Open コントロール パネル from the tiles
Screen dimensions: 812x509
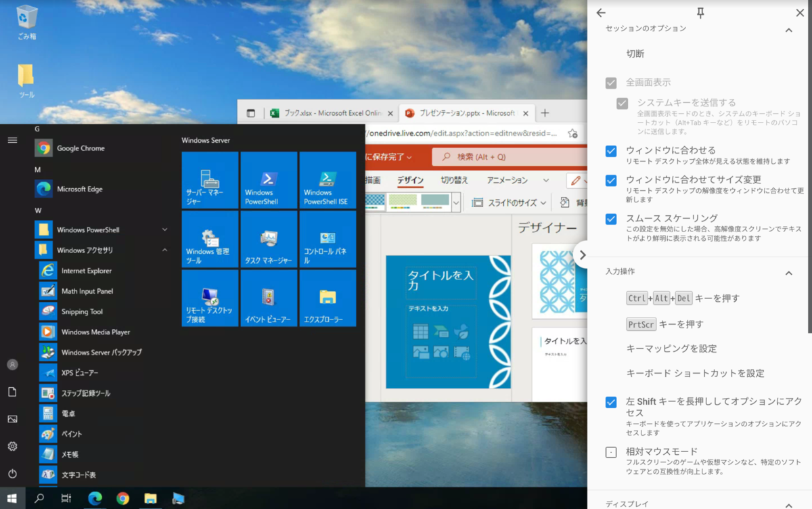coord(328,239)
